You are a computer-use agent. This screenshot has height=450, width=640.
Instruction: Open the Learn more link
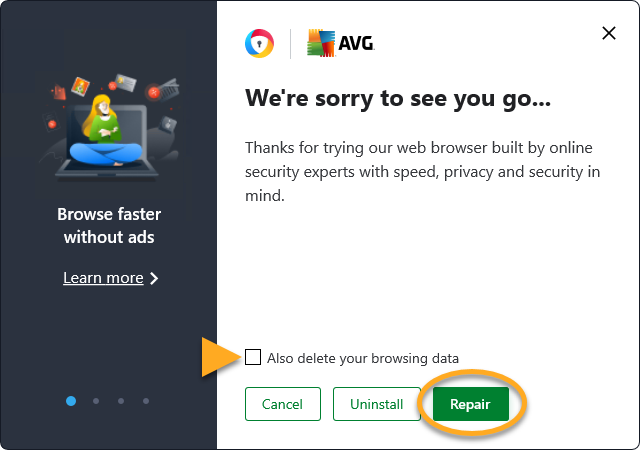click(x=103, y=278)
